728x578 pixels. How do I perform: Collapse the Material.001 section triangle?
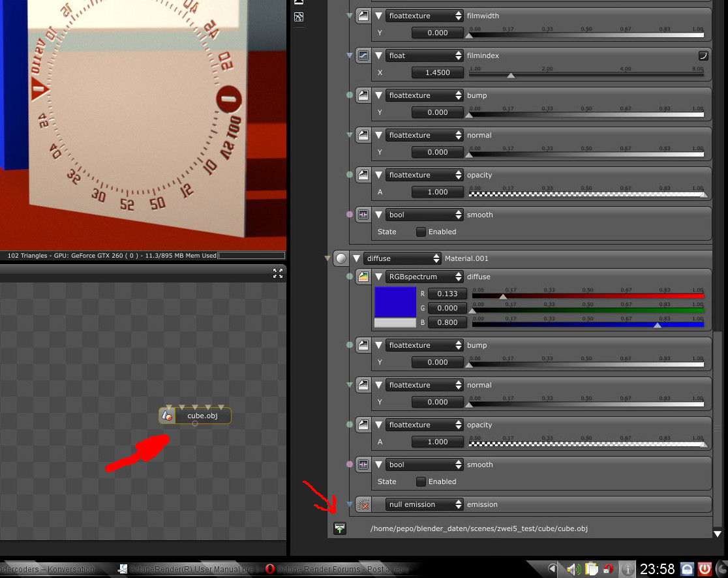coord(356,258)
